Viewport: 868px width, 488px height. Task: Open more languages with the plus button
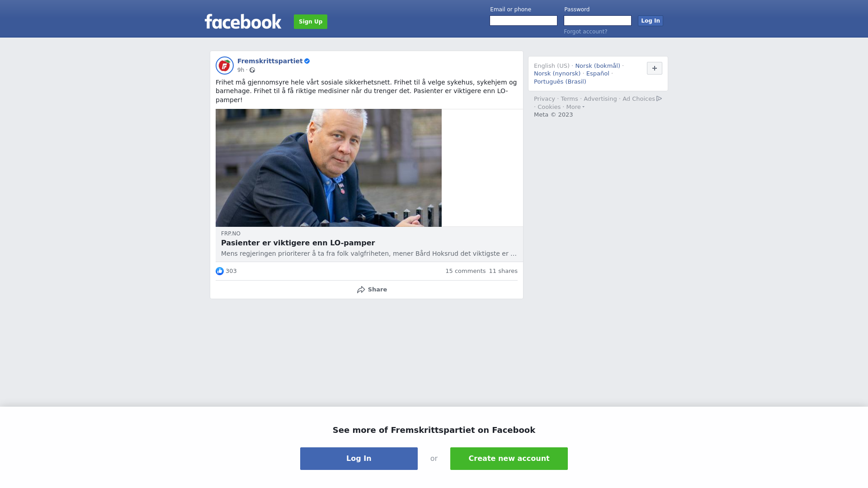[x=655, y=68]
